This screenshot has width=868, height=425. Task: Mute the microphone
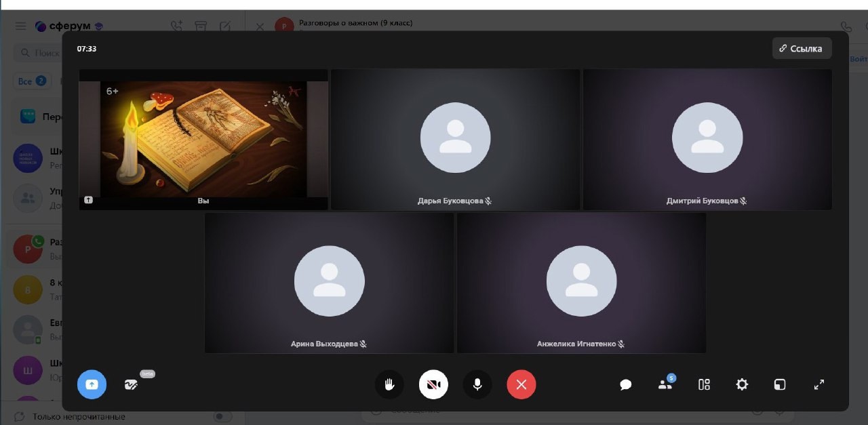pos(477,384)
